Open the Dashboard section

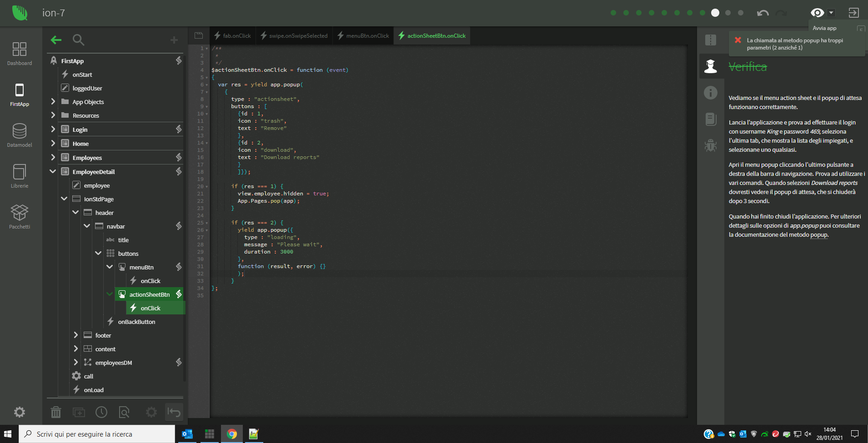pyautogui.click(x=20, y=54)
